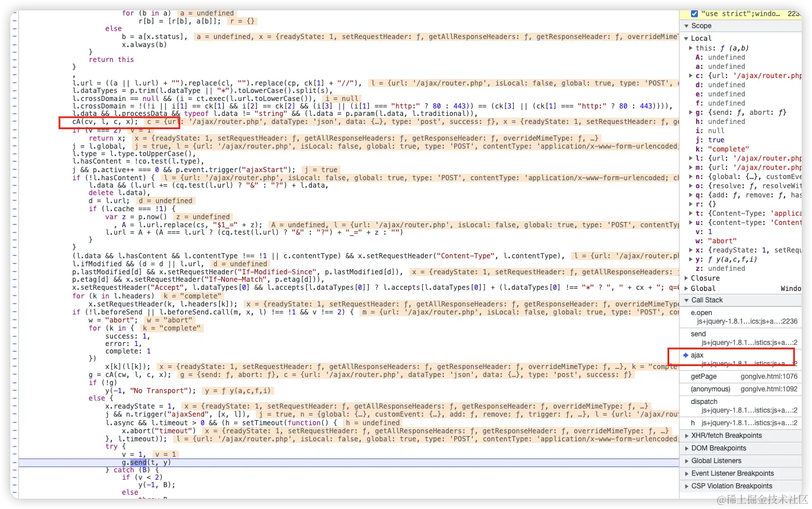Click scope value k: "complete"
The width and height of the screenshot is (812, 509).
click(722, 149)
